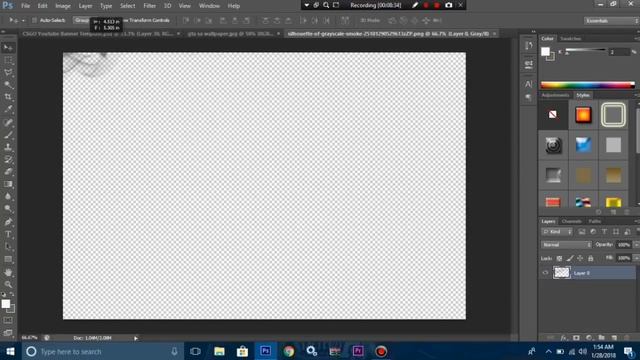
Task: Select the Clone Stamp tool
Action: [x=8, y=147]
